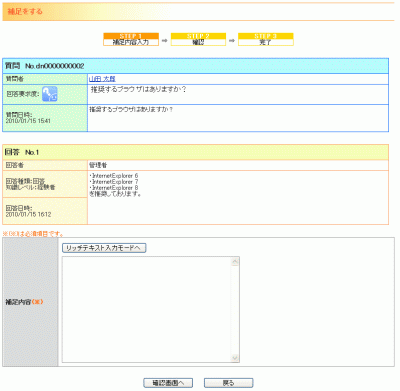400x391 pixels.
Task: Click the 補足内容 required field label
Action: tap(24, 302)
